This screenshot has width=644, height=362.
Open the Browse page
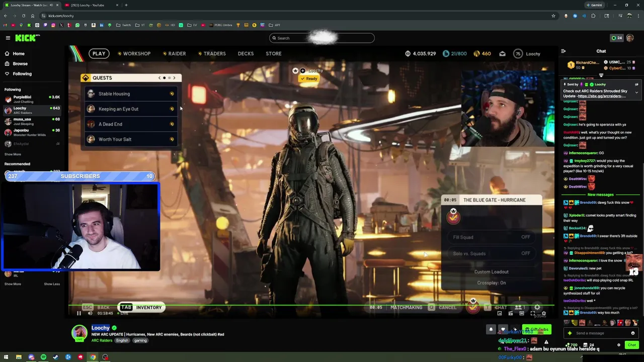[16, 63]
